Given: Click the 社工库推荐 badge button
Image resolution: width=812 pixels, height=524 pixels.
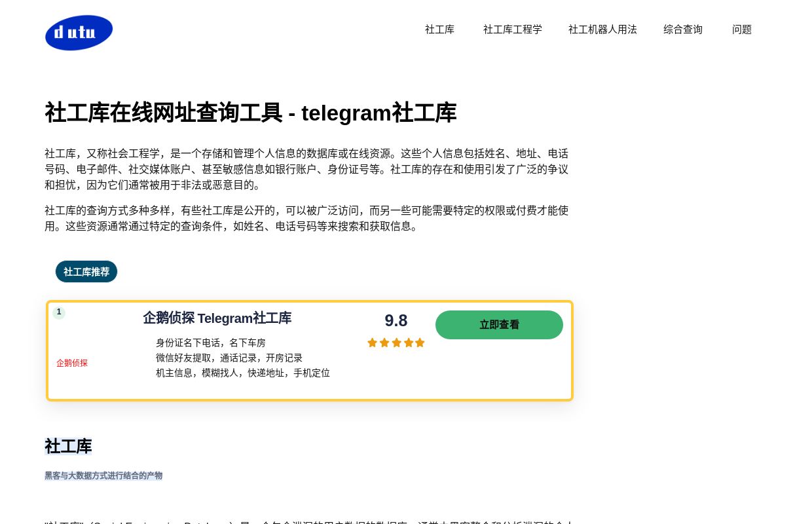Looking at the screenshot, I should [x=86, y=272].
